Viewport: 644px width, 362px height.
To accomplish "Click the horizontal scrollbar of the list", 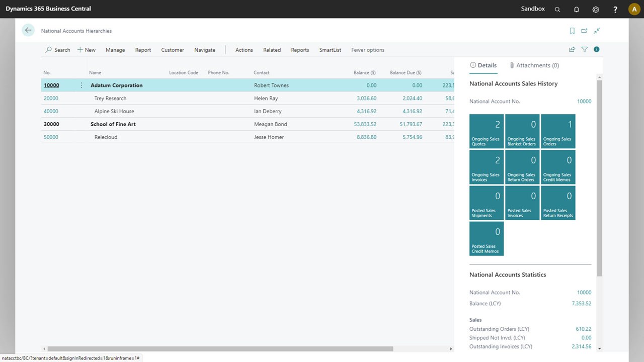I will 220,348.
